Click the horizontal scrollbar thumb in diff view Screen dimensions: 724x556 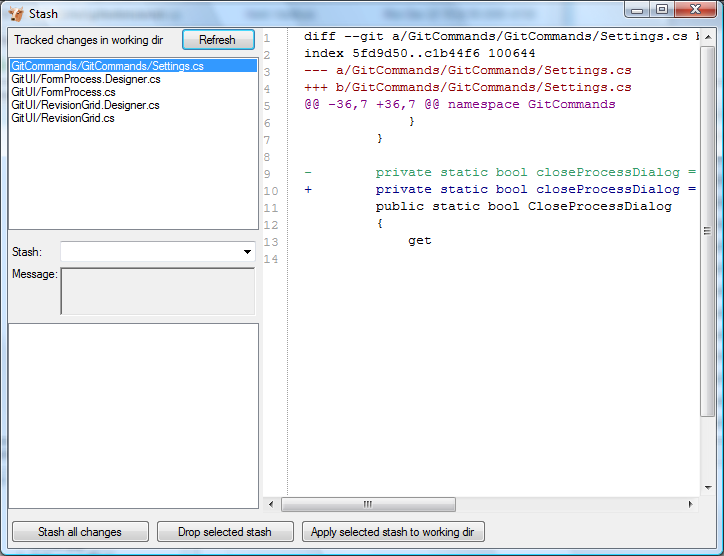pyautogui.click(x=368, y=504)
